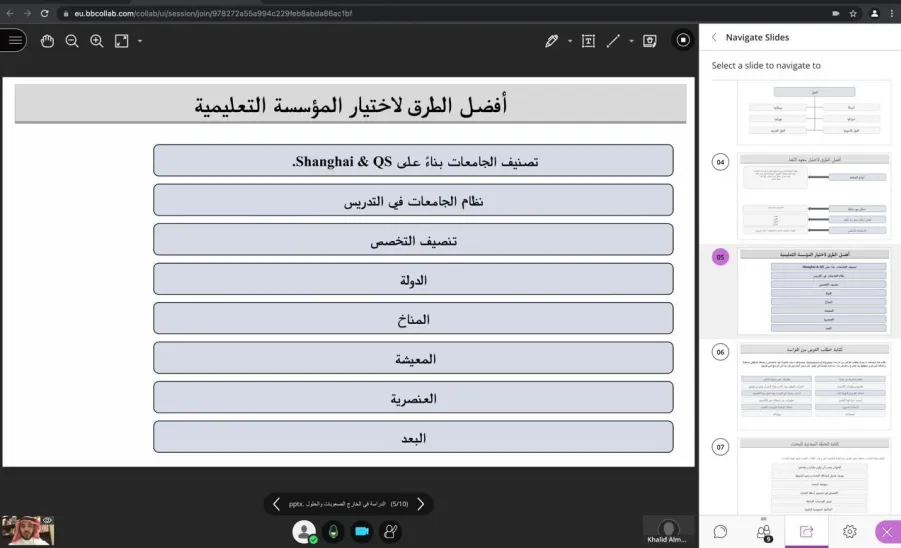Open the session menu hamburger
Screen dimensions: 901x548
(14, 40)
